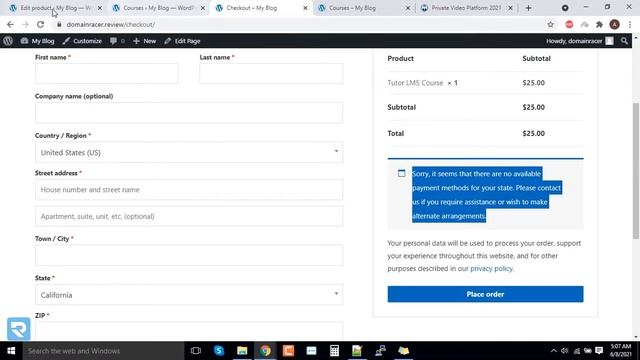Screen dimensions: 640x360
Task: Bookmark this page with the star icon
Action: click(x=550, y=24)
